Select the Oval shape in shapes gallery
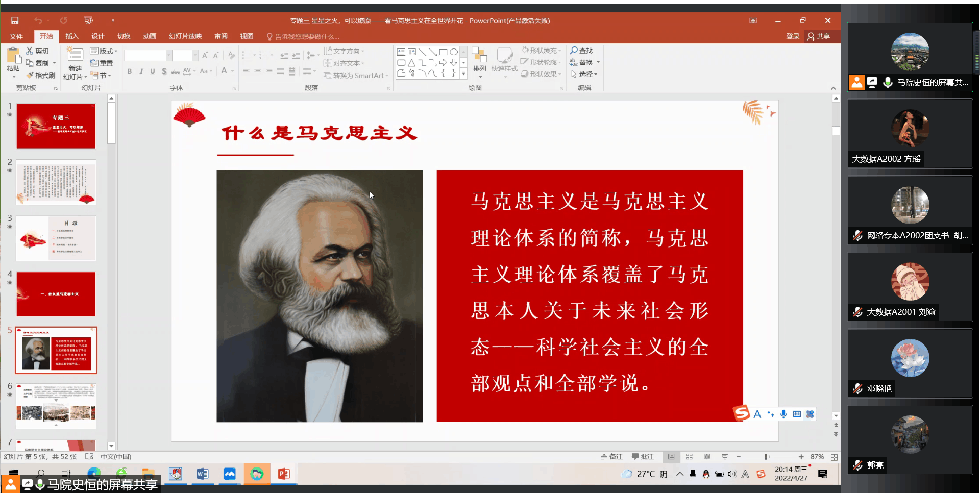The image size is (980, 493). click(454, 52)
